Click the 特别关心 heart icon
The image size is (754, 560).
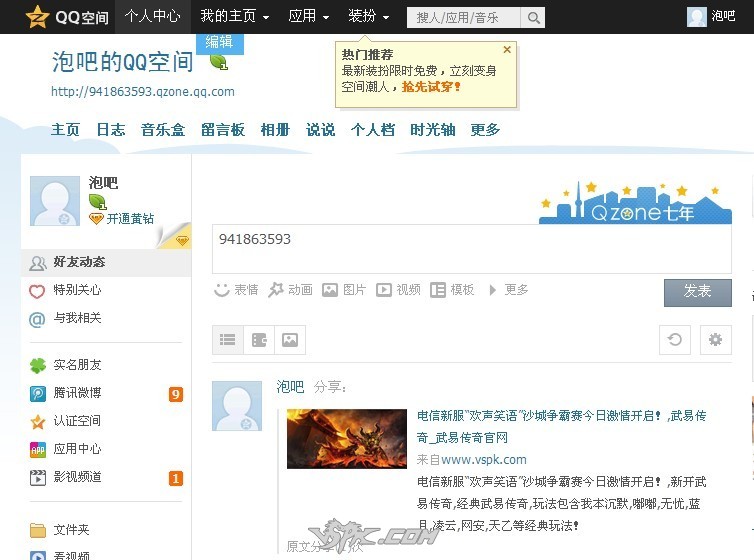37,291
